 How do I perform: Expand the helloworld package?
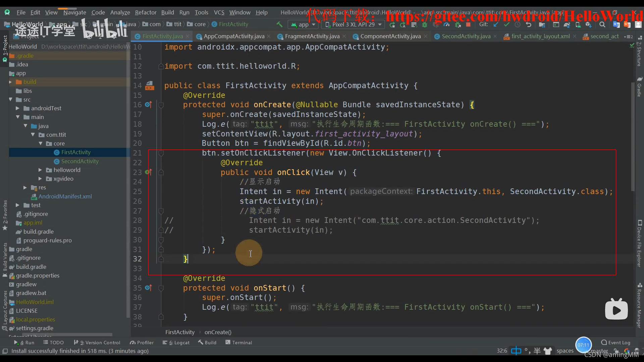pos(40,170)
